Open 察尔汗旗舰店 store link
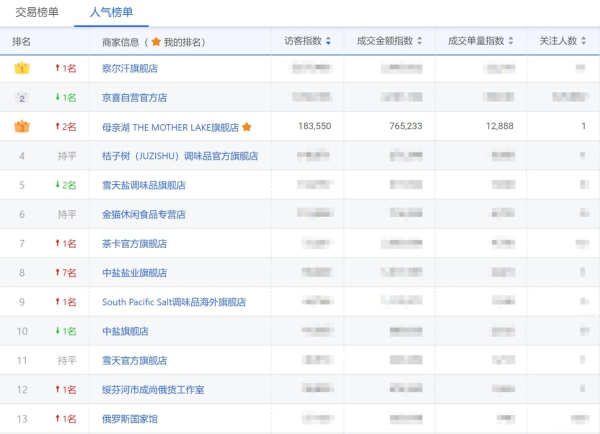This screenshot has height=434, width=600. (130, 69)
